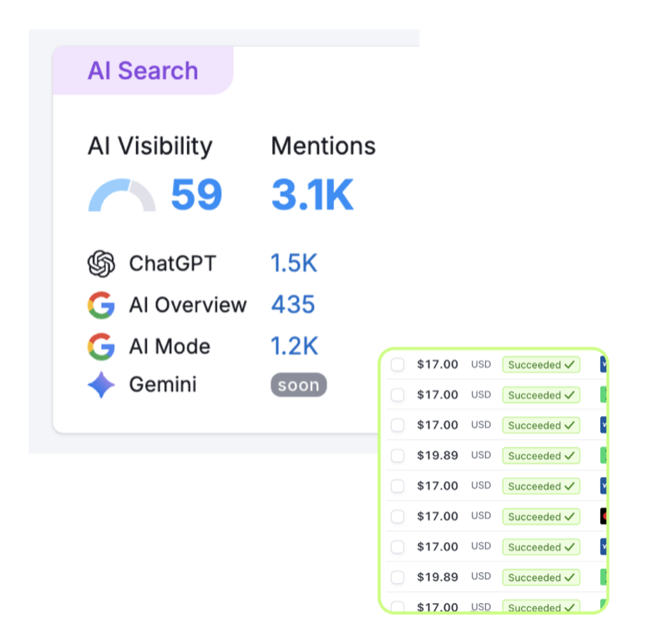Click the Gemini sparkle icon
The image size is (668, 644).
coord(101,385)
